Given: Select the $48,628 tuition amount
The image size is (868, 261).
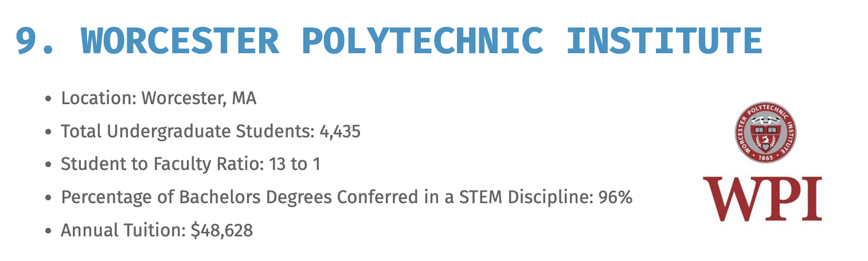Looking at the screenshot, I should pyautogui.click(x=222, y=231).
